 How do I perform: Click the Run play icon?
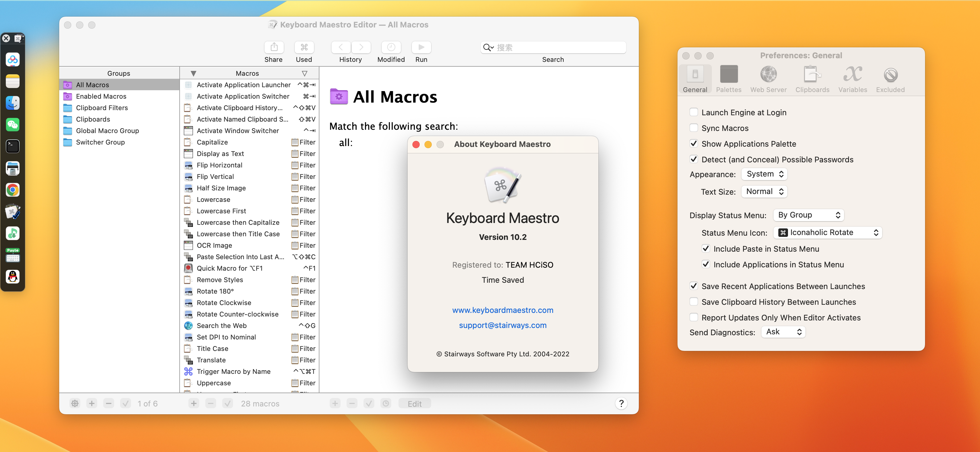pyautogui.click(x=421, y=47)
